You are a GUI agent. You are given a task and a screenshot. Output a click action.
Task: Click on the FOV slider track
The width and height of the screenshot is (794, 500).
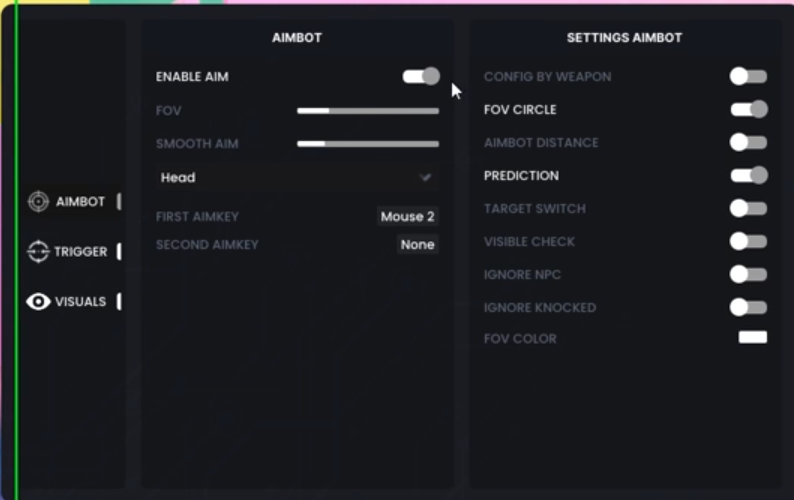(368, 110)
